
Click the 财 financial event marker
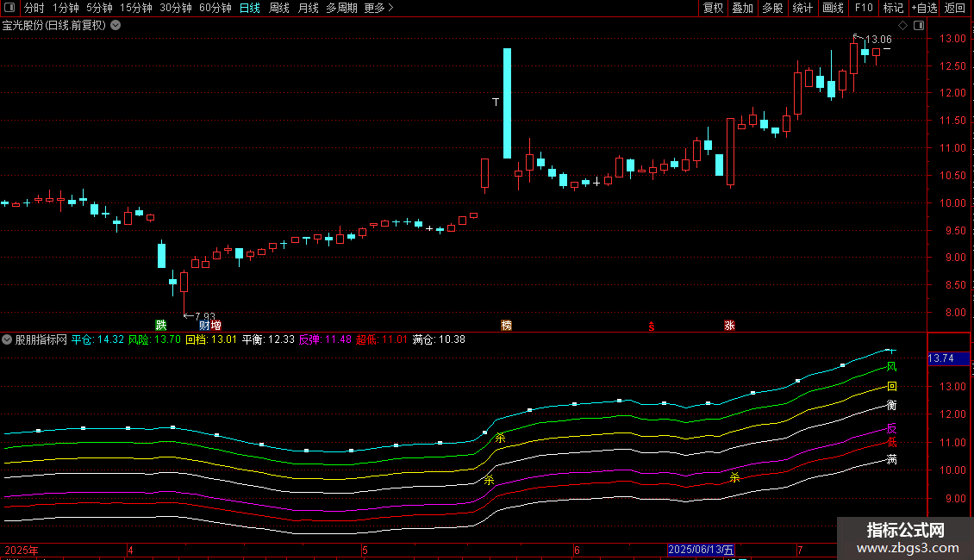204,326
